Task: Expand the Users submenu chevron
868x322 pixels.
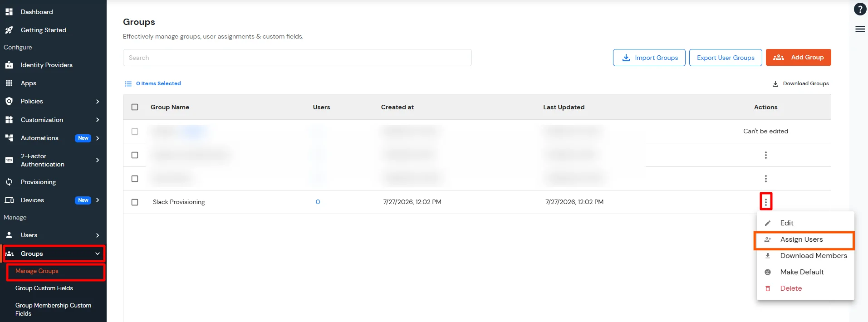Action: 98,235
